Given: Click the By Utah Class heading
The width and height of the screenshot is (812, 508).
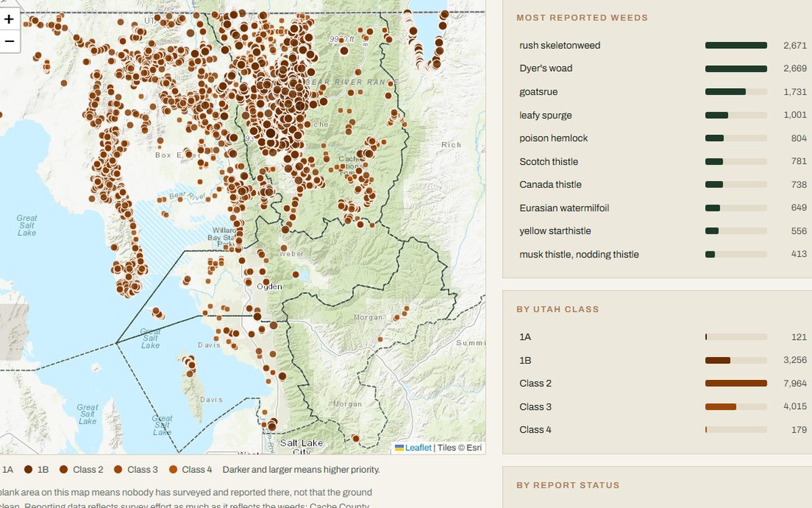Looking at the screenshot, I should click(x=558, y=309).
